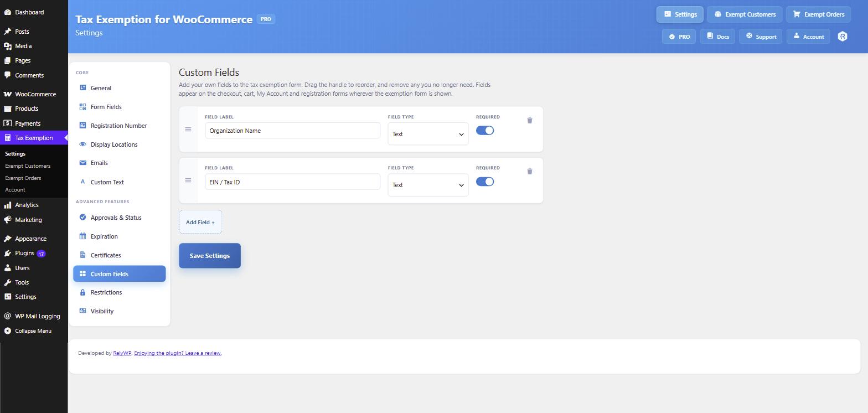Screen dimensions: 868x413
Task: Click the lock icon beside Restrictions
Action: (x=82, y=292)
